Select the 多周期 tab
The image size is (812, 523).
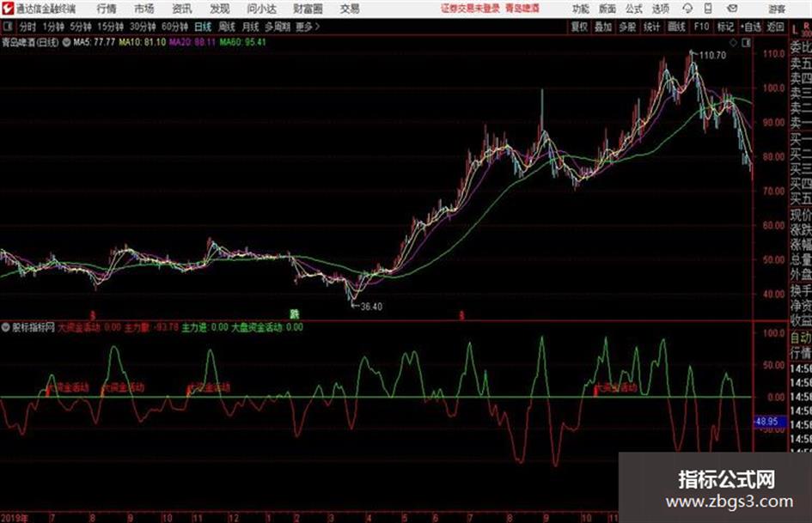click(278, 27)
